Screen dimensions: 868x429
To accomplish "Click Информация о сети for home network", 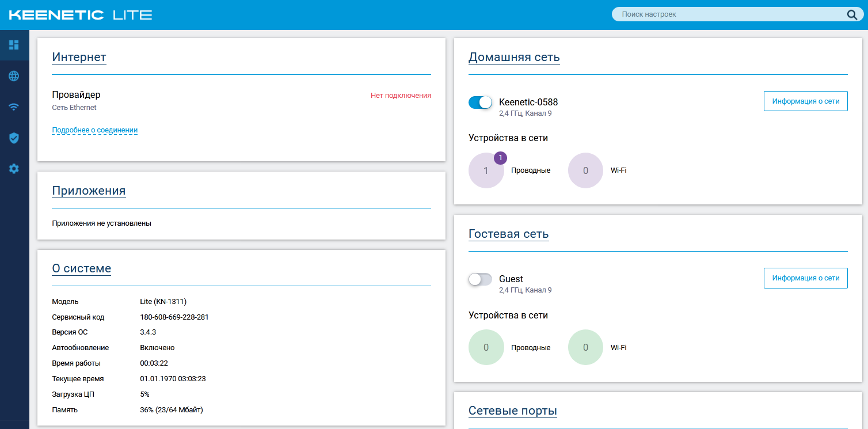I will 805,101.
